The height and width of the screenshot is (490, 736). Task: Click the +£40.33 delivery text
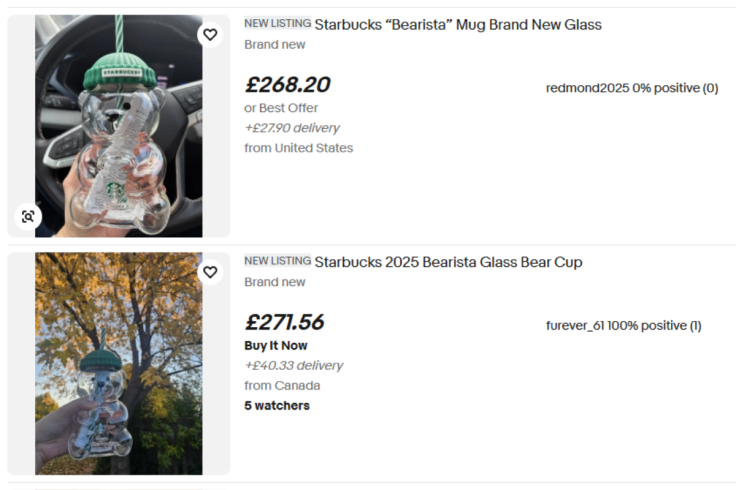[293, 366]
